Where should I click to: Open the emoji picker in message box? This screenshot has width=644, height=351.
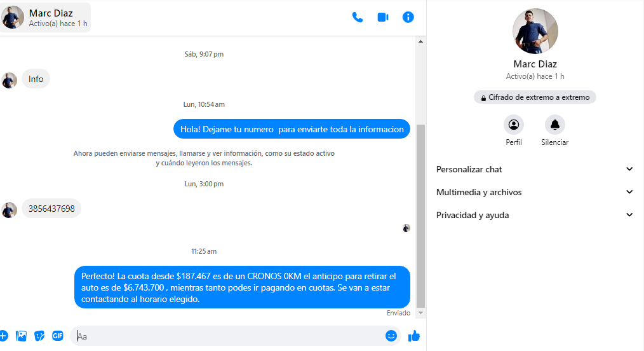click(391, 336)
